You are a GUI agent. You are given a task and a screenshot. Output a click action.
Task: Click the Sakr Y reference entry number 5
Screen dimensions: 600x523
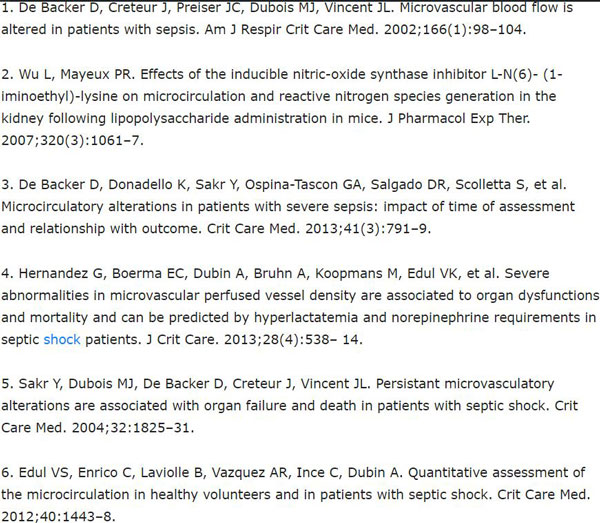click(290, 406)
